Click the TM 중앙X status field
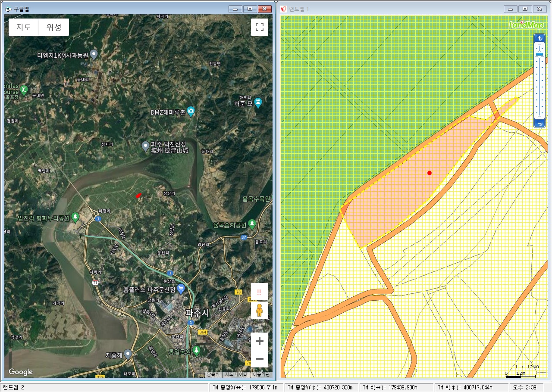 click(246, 387)
